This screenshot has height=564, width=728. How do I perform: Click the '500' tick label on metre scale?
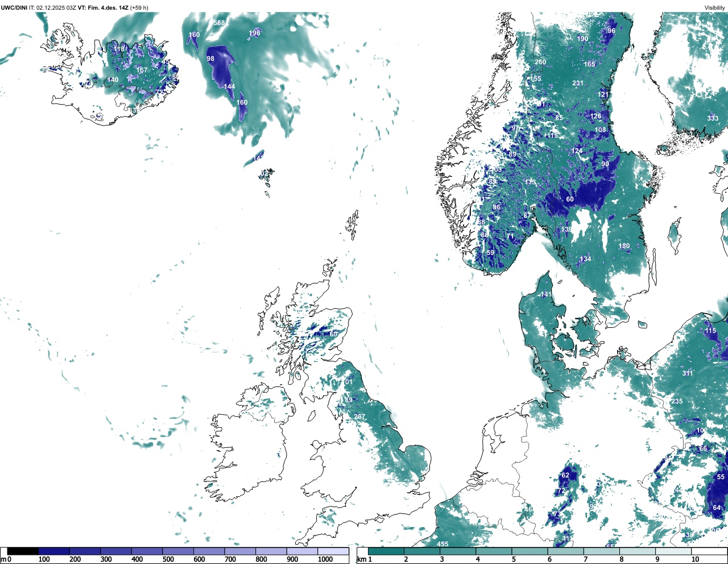pyautogui.click(x=168, y=559)
